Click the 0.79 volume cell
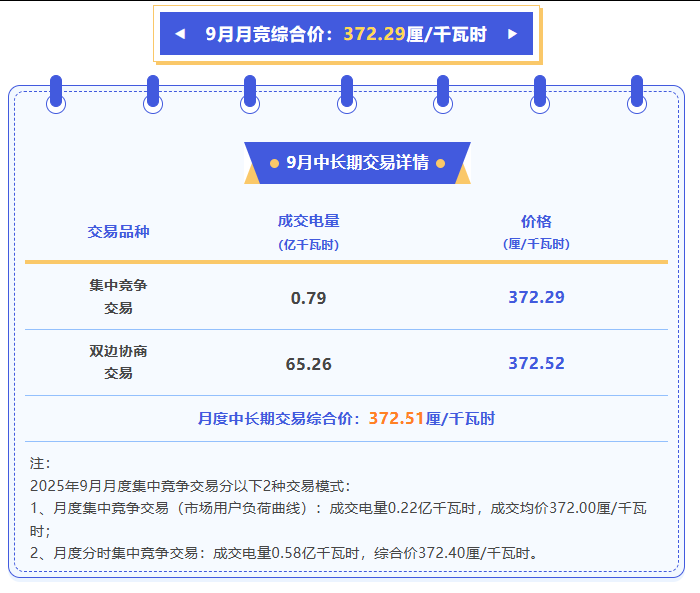Screen dimensions: 700x593 (308, 298)
